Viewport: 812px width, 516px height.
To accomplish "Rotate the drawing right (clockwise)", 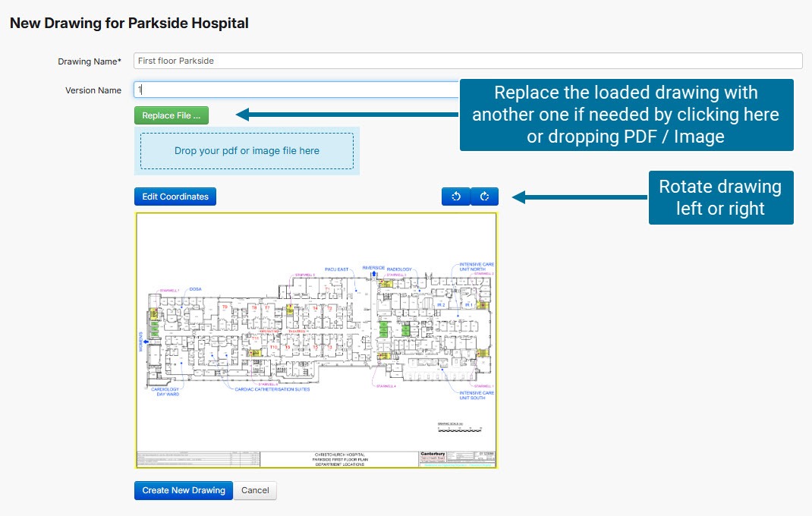I will pyautogui.click(x=484, y=197).
